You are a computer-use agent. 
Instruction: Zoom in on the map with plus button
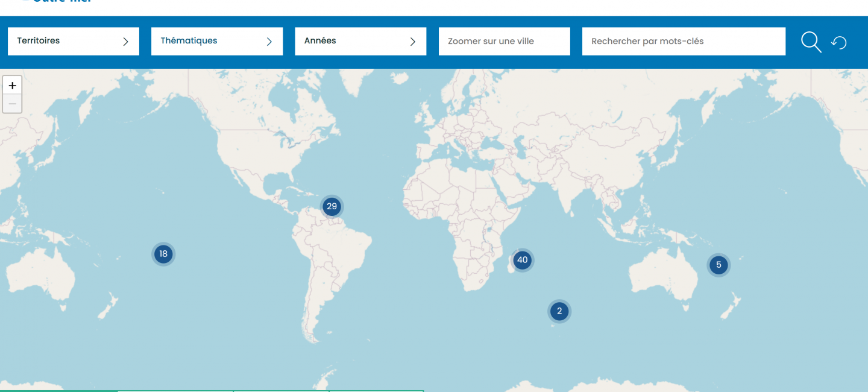pyautogui.click(x=12, y=86)
